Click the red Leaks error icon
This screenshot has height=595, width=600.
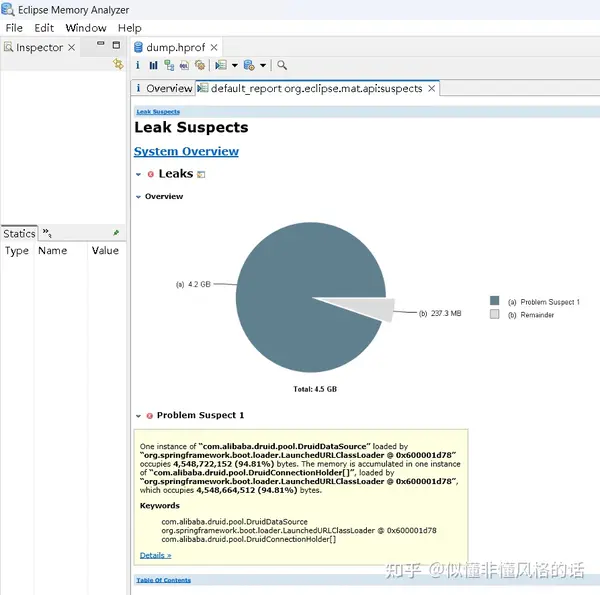[151, 174]
